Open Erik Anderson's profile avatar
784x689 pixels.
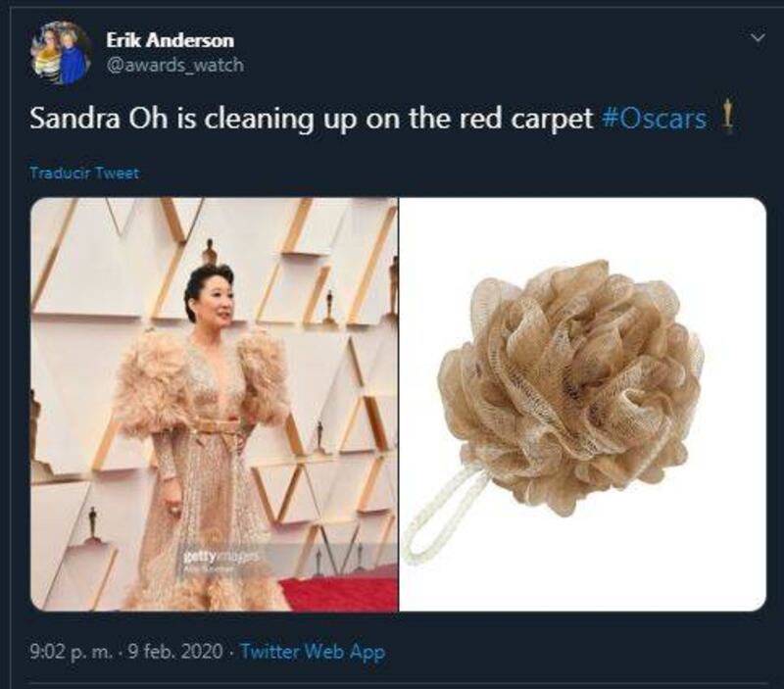(61, 54)
